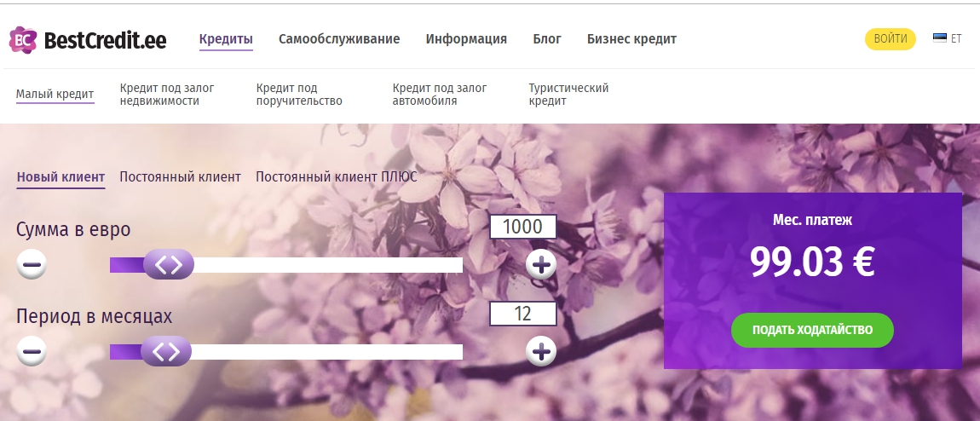Viewport: 980px width, 421px height.
Task: Decrease loan amount with minus button
Action: 32,265
